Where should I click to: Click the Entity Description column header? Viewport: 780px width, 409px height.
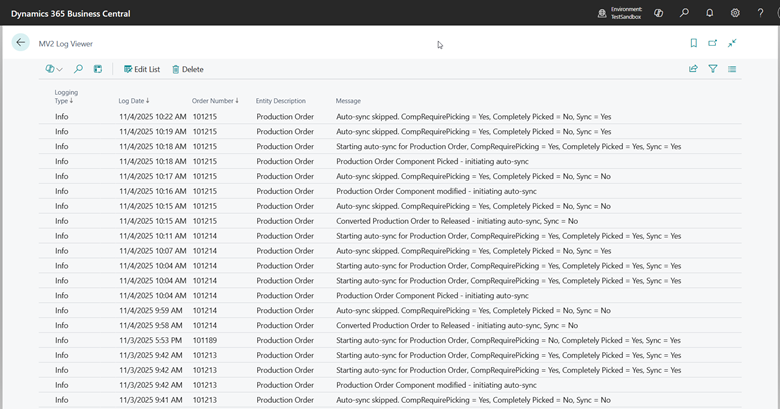point(281,101)
